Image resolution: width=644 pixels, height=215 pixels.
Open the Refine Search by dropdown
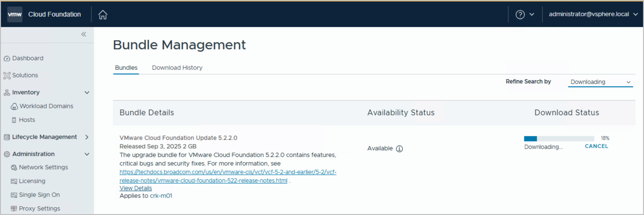[600, 82]
